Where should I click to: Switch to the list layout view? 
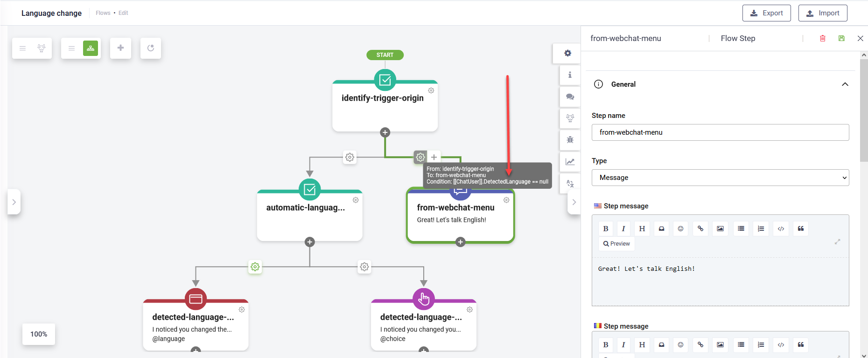click(71, 48)
